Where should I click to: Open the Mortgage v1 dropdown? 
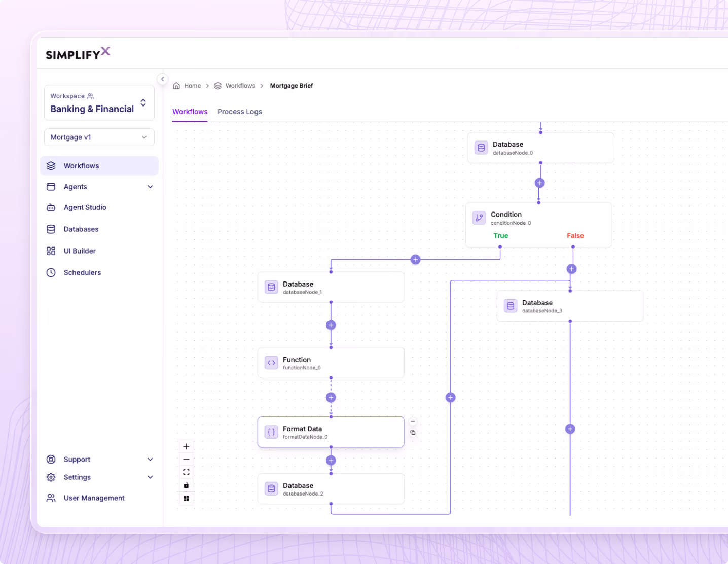tap(99, 137)
